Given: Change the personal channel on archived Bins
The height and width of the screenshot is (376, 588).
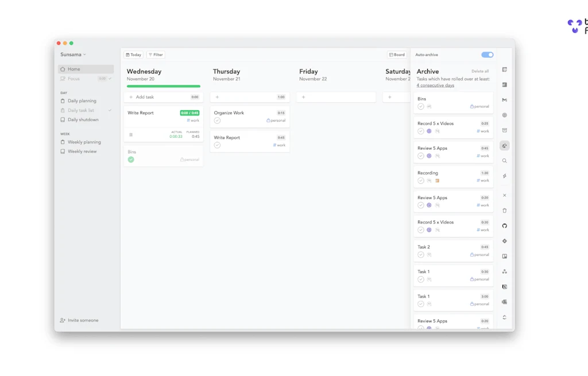Looking at the screenshot, I should tap(479, 106).
